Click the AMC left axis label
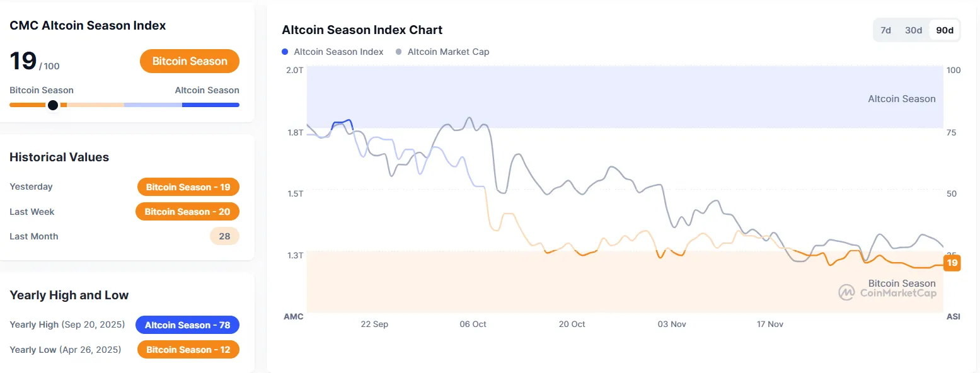 (x=293, y=316)
